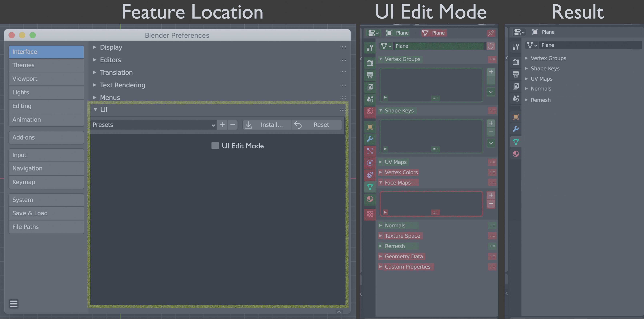
Task: Open the Add-ons preferences tab
Action: pos(46,137)
